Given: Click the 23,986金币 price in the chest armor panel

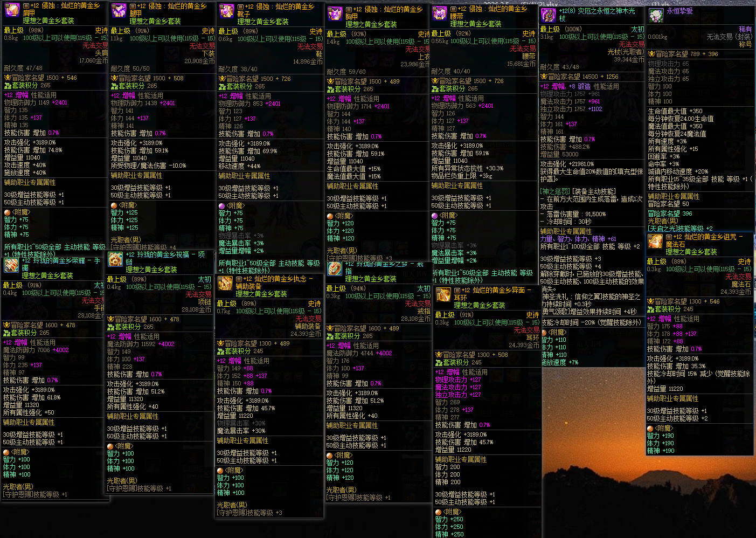Looking at the screenshot, I should (x=415, y=64).
